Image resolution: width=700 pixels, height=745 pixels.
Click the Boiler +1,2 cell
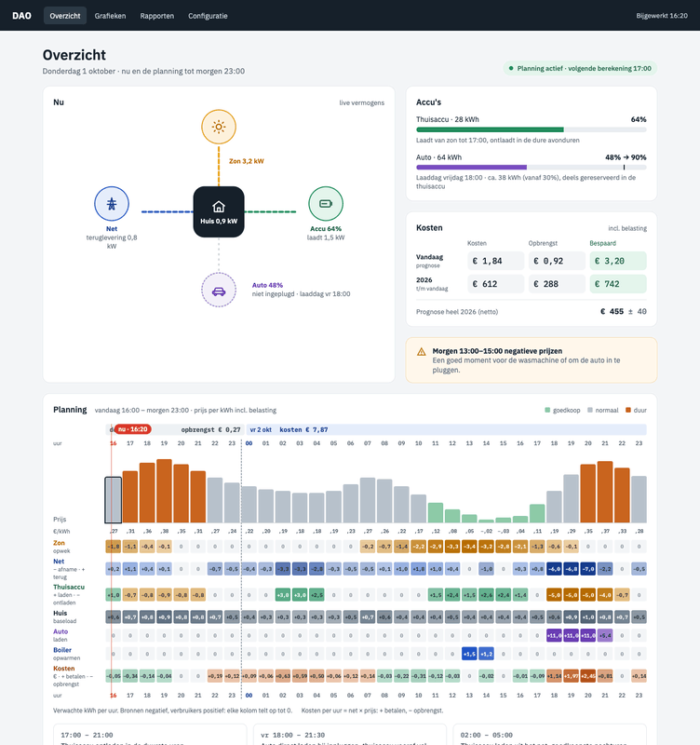pyautogui.click(x=486, y=654)
